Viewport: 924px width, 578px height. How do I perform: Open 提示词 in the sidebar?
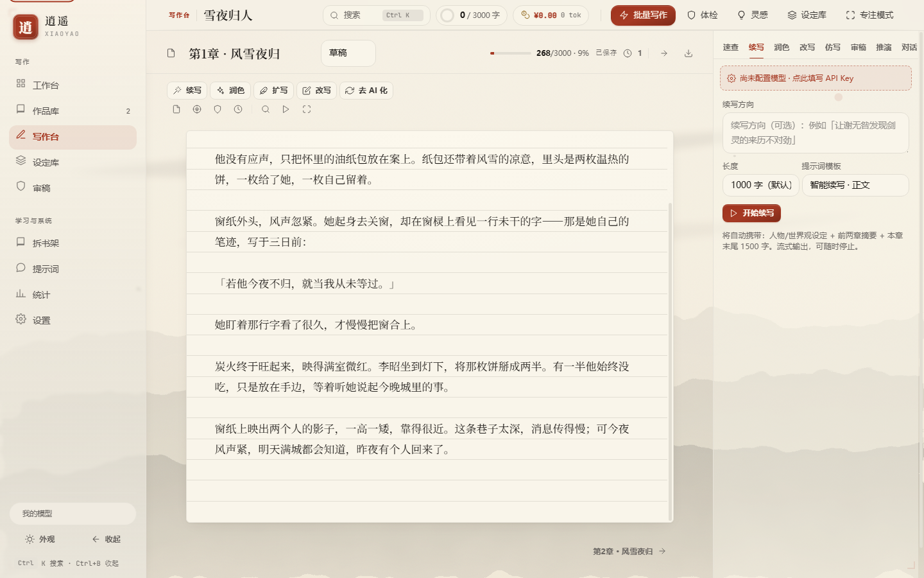click(73, 268)
